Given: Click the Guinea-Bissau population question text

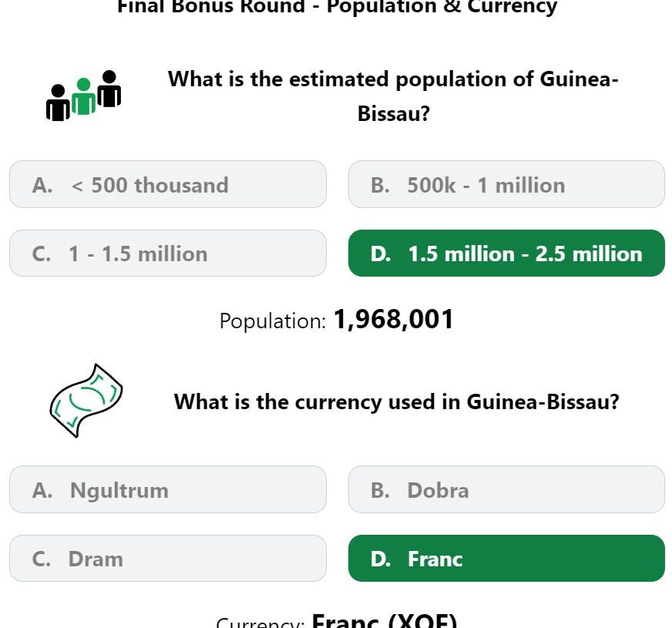Looking at the screenshot, I should point(393,96).
